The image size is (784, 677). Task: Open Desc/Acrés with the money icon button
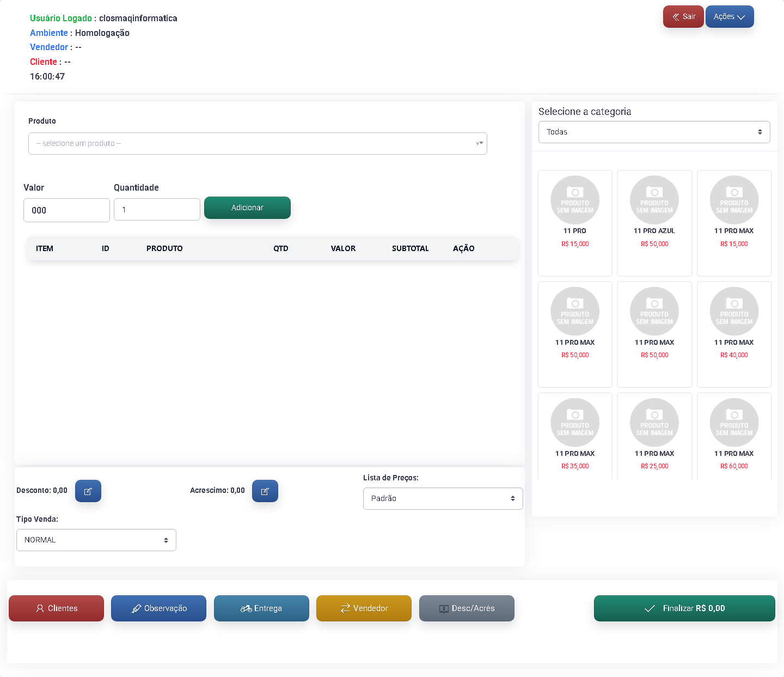[x=467, y=608]
